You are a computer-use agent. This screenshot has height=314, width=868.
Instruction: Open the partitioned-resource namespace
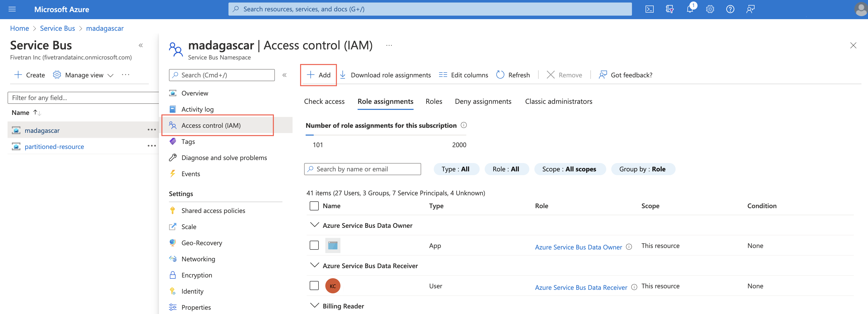pyautogui.click(x=54, y=146)
